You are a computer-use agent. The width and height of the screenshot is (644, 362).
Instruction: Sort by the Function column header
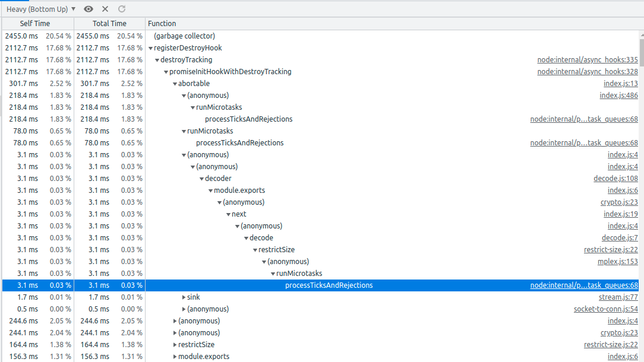click(162, 23)
